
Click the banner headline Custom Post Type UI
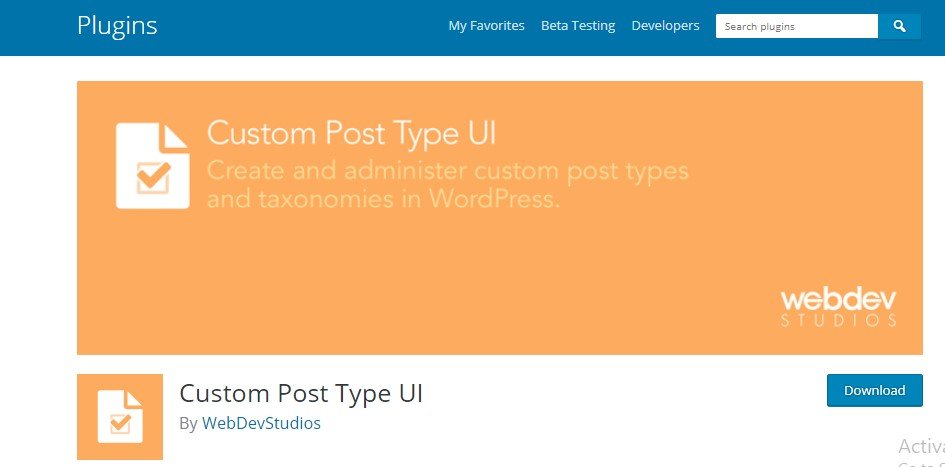pyautogui.click(x=351, y=134)
